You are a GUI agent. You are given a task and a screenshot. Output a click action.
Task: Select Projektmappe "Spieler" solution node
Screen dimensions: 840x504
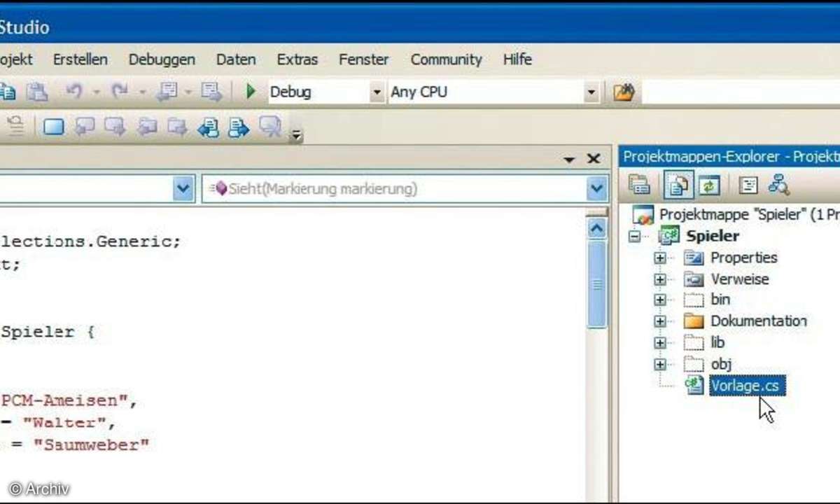749,214
